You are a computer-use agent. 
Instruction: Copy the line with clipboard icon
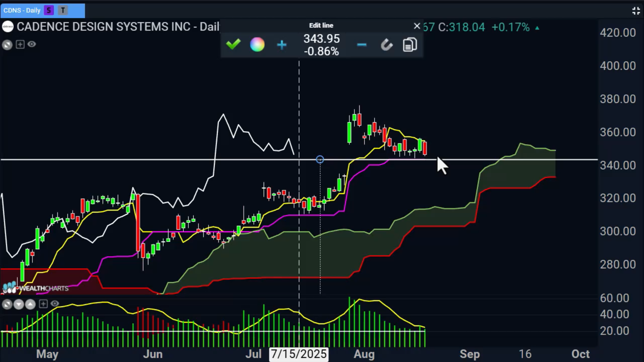point(410,45)
